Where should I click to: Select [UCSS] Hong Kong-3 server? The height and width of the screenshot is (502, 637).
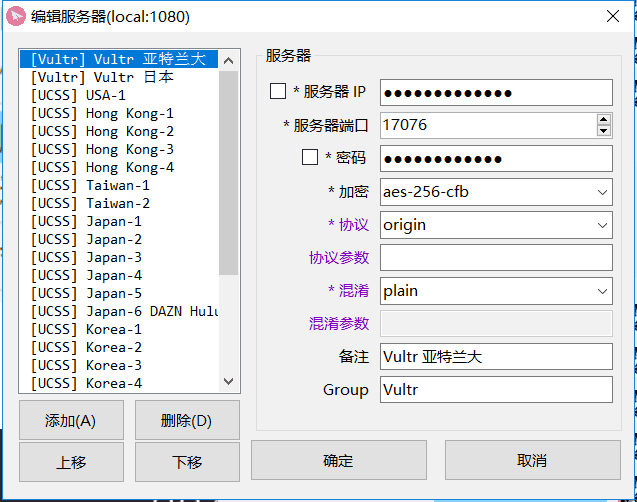tap(119, 149)
